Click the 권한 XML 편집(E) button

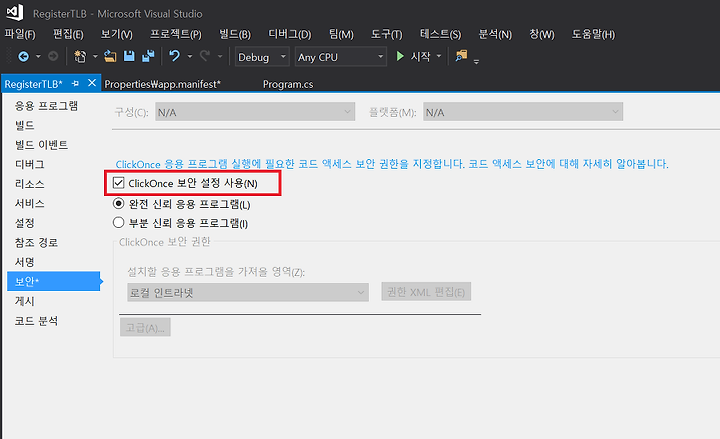pyautogui.click(x=426, y=292)
